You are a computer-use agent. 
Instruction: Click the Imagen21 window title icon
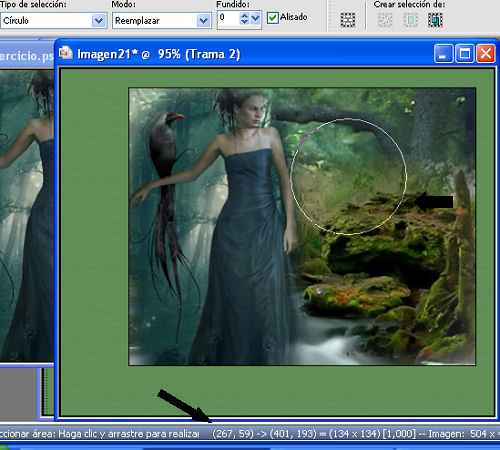66,53
